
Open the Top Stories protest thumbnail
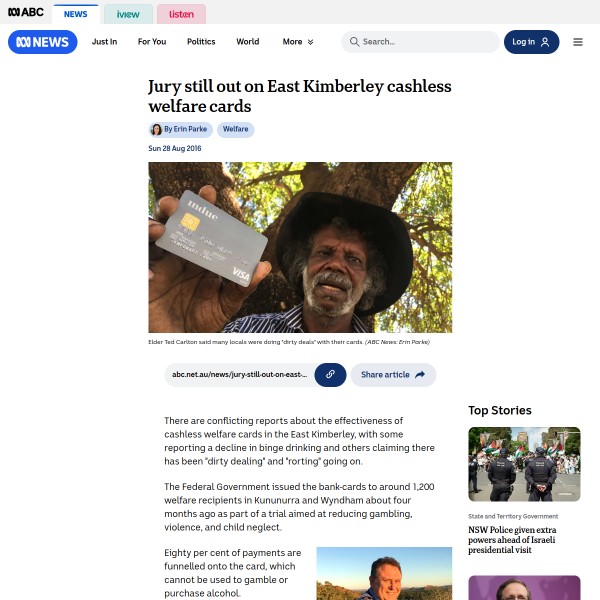pyautogui.click(x=524, y=464)
